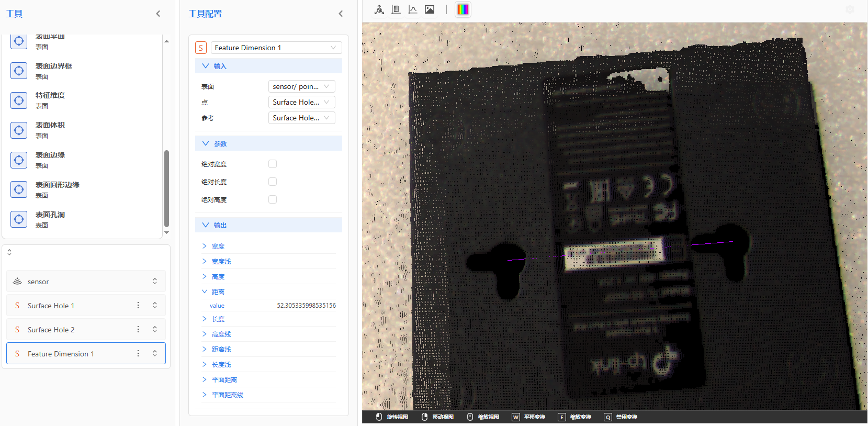Image resolution: width=868 pixels, height=426 pixels.
Task: Open the 表面 input dropdown
Action: coord(301,86)
